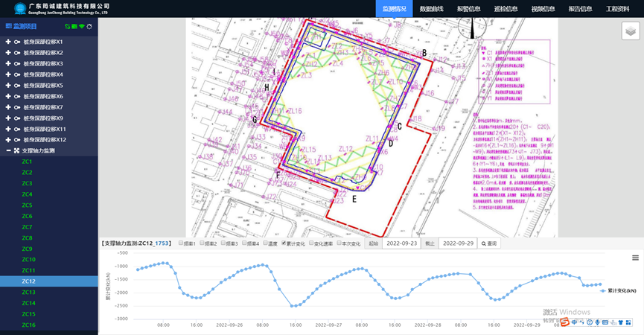Viewport: 644px width, 335px height.
Task: Click the sensor icon beside 桩身深部位移X12
Action: point(17,140)
